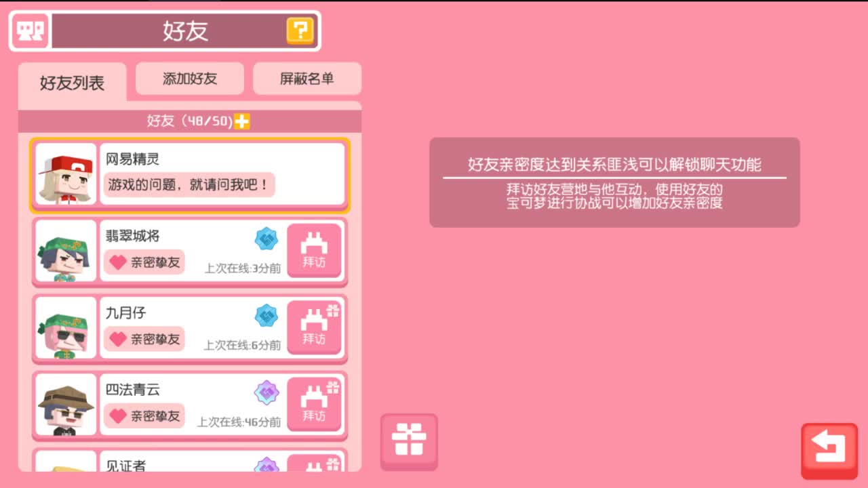
Task: Click 九月仔's sunglasses avatar
Action: 66,327
